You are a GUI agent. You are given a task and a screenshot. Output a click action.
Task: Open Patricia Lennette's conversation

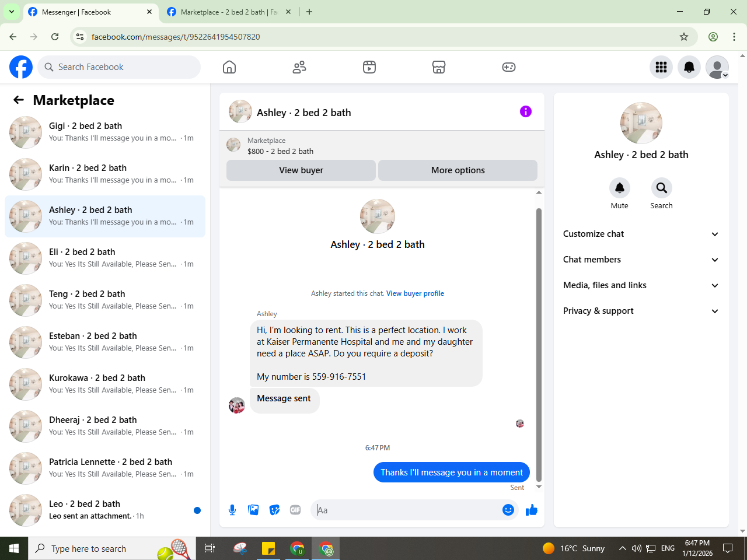point(105,468)
